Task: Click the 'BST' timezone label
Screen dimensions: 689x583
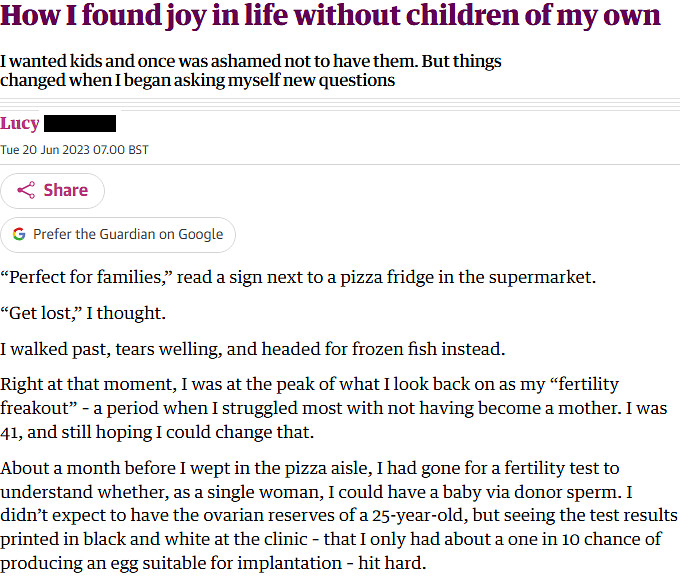Action: [x=138, y=150]
